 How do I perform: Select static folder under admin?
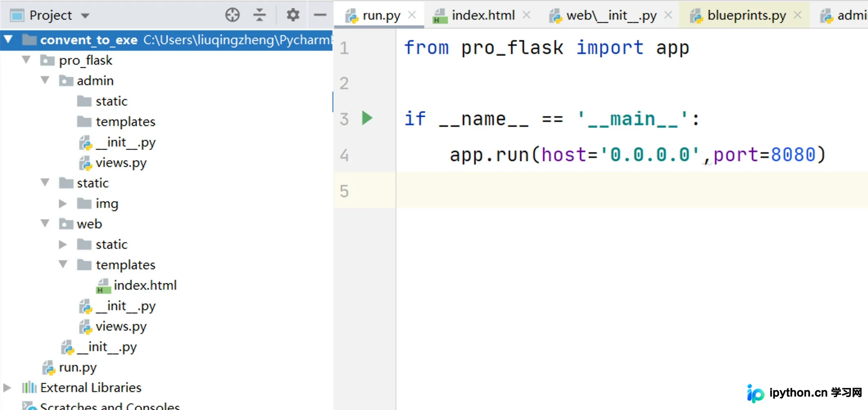coord(111,101)
